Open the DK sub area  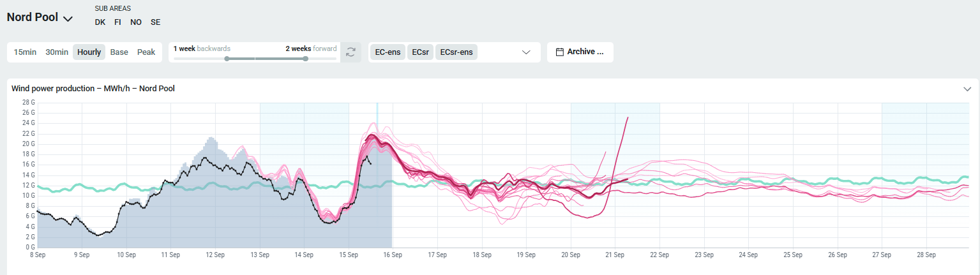click(x=100, y=22)
